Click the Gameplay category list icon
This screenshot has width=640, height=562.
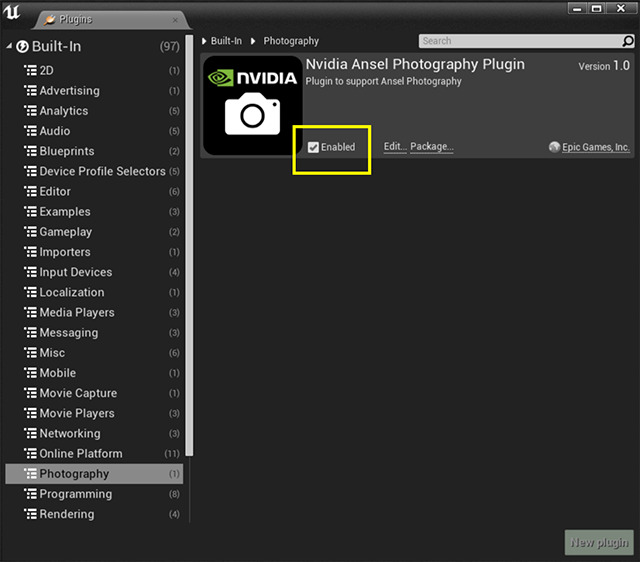coord(31,231)
